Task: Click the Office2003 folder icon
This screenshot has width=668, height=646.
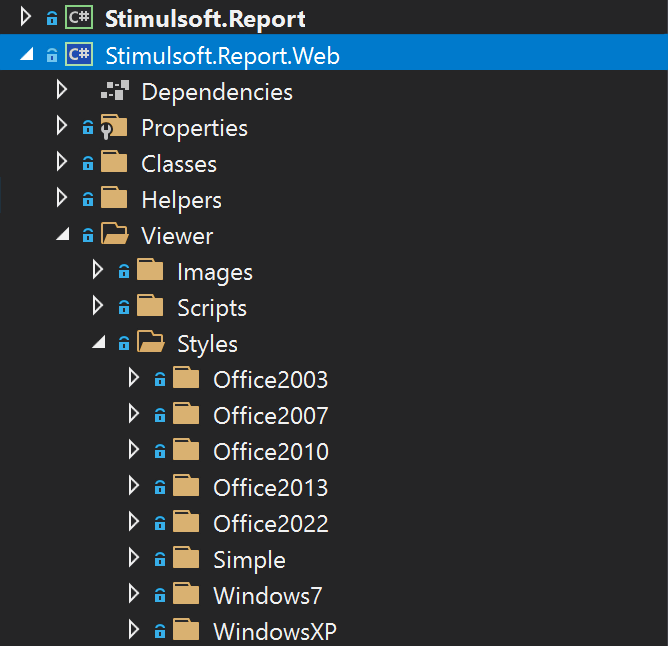Action: (186, 377)
